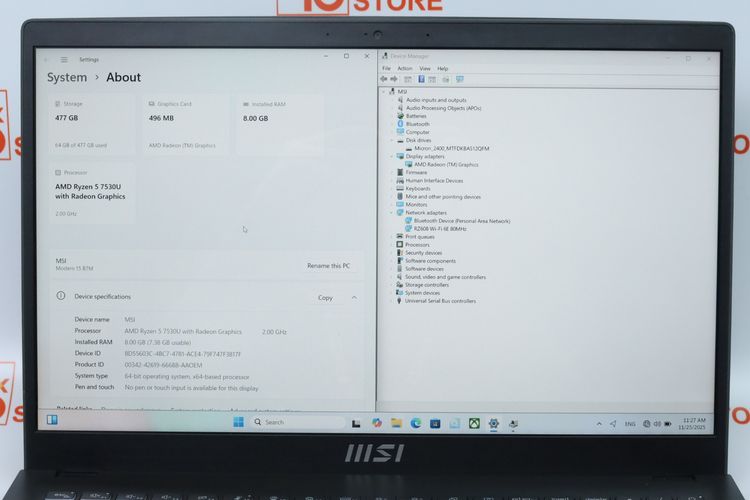Select Software devices category

(424, 269)
